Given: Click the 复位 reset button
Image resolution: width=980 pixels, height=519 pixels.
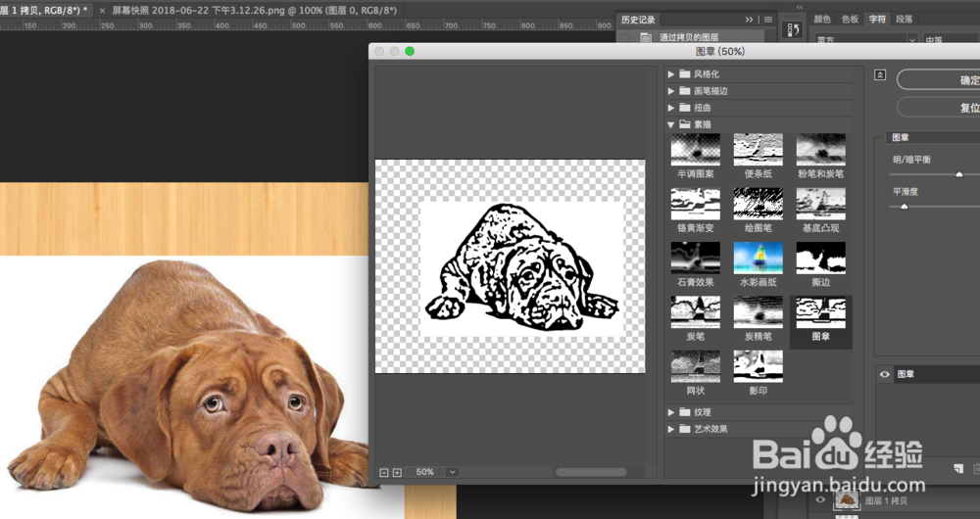Looking at the screenshot, I should [938, 108].
